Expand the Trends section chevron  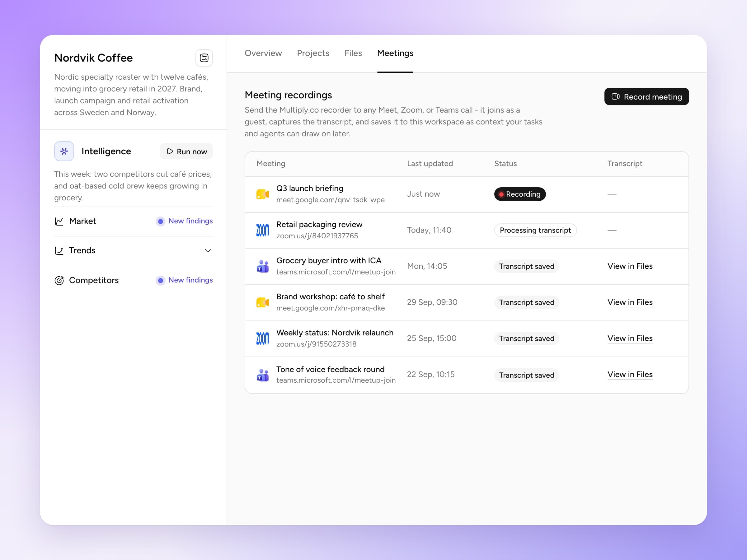[208, 250]
